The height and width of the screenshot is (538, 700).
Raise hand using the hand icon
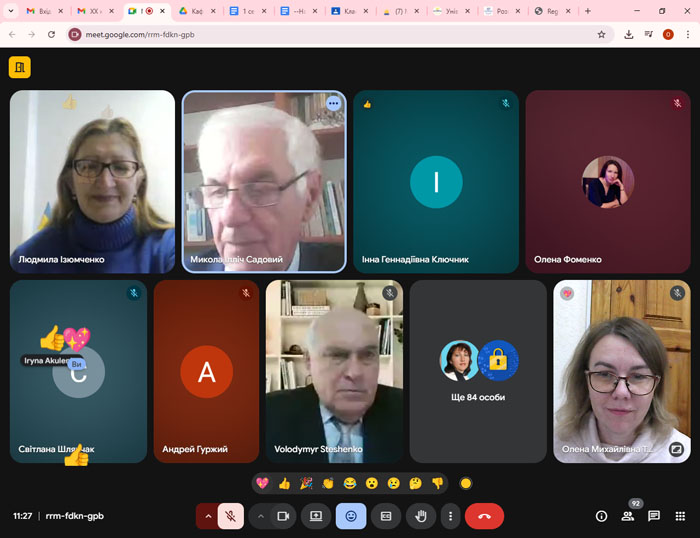click(421, 516)
